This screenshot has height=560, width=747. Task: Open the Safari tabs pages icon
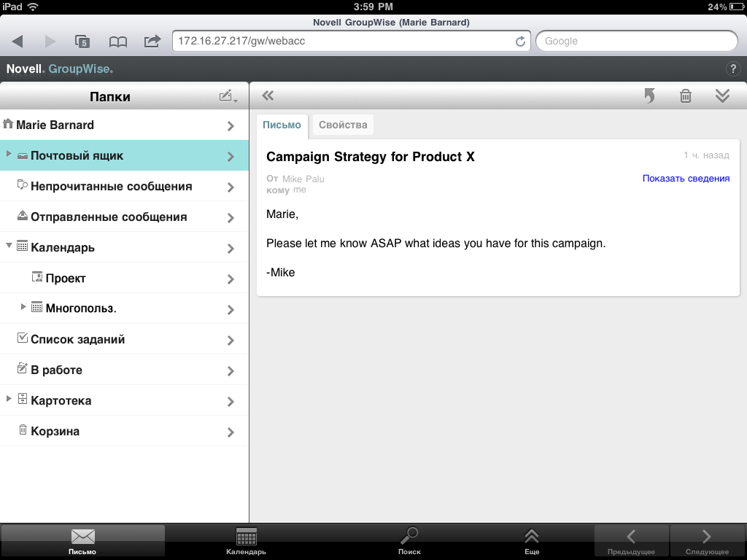(82, 42)
